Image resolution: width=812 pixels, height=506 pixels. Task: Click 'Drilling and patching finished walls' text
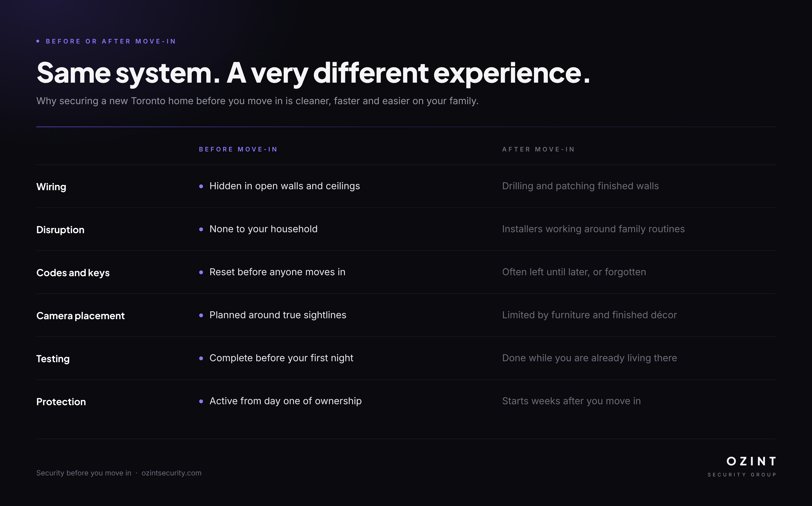coord(580,186)
